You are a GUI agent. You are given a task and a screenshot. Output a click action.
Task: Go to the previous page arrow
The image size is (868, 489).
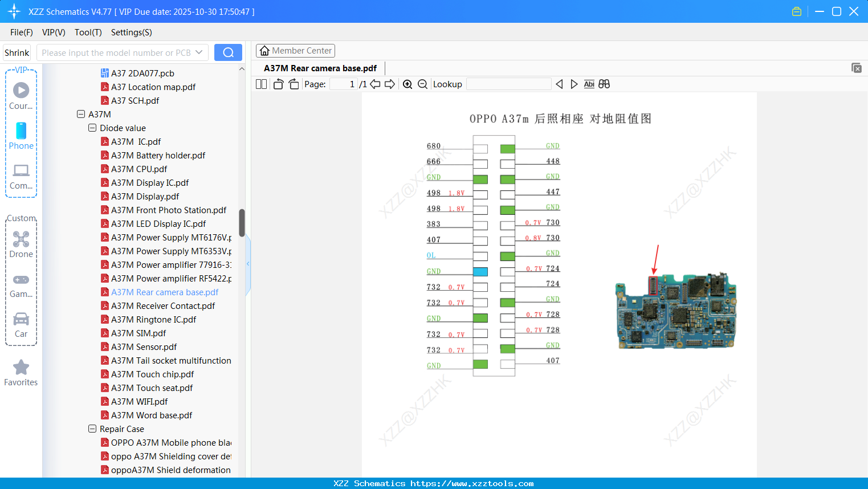tap(375, 84)
